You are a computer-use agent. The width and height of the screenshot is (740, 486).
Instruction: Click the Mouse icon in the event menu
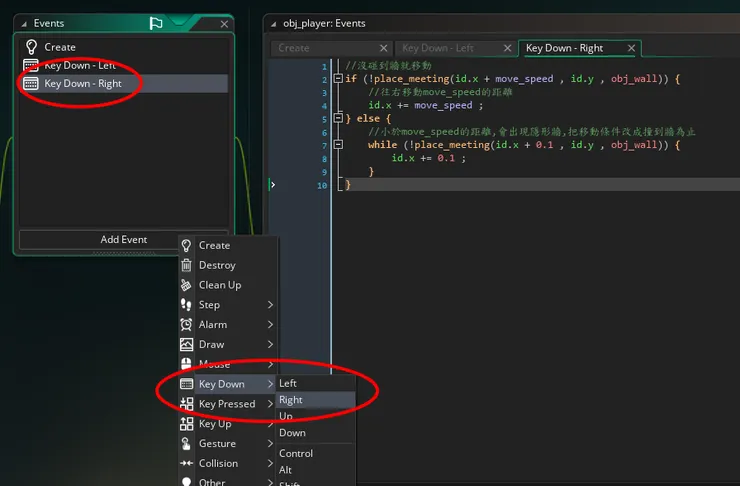coord(186,364)
